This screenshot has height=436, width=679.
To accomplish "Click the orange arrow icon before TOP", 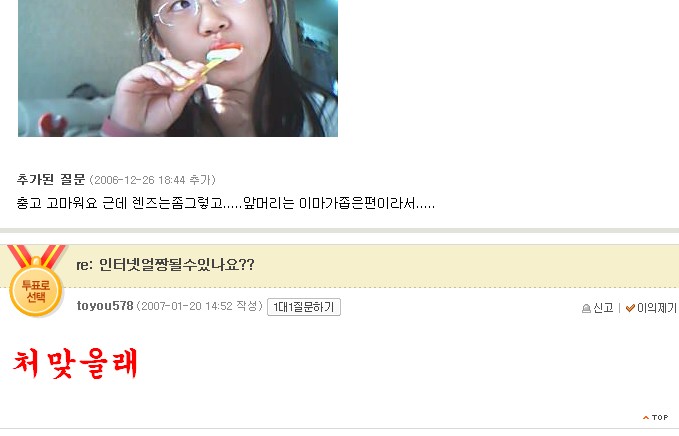I will tap(646, 418).
